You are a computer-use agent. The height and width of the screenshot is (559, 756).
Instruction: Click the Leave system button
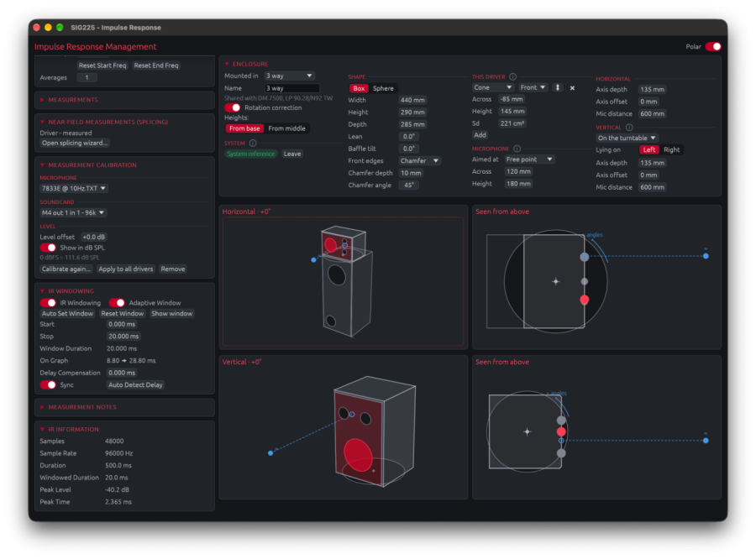pos(292,154)
